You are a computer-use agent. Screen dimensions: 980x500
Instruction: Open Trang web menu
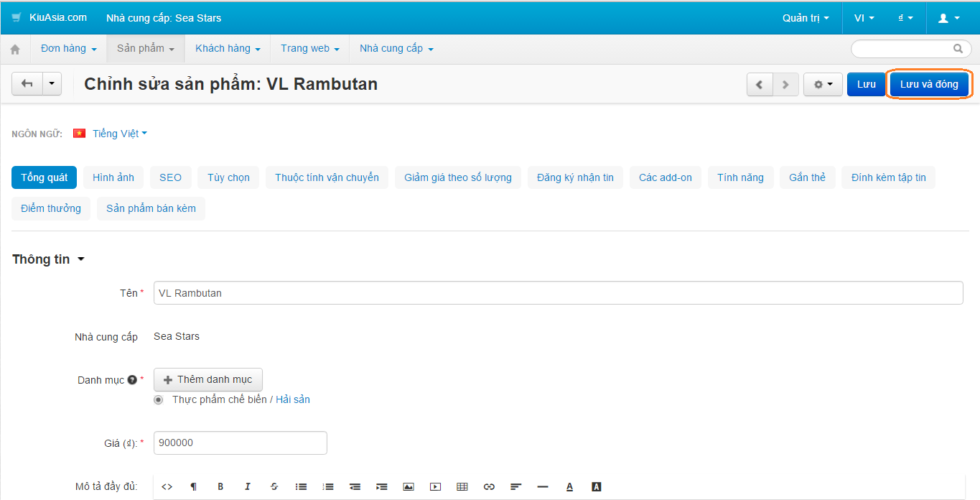point(309,49)
